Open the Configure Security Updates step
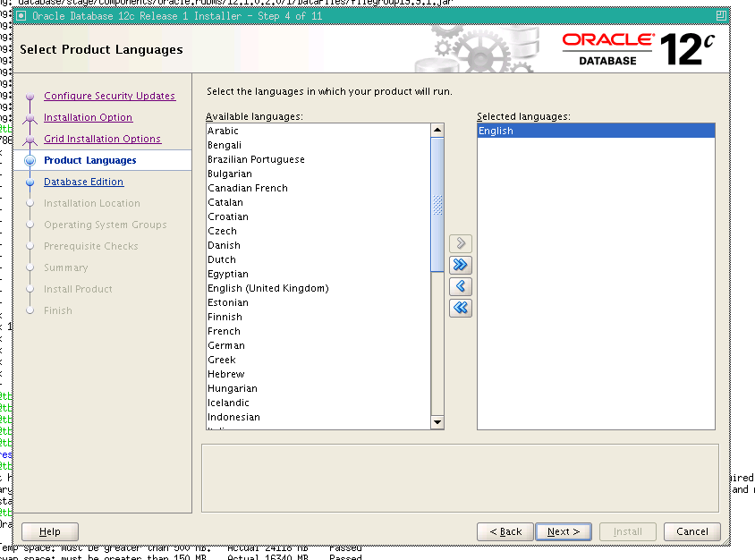This screenshot has width=755, height=560. point(109,95)
